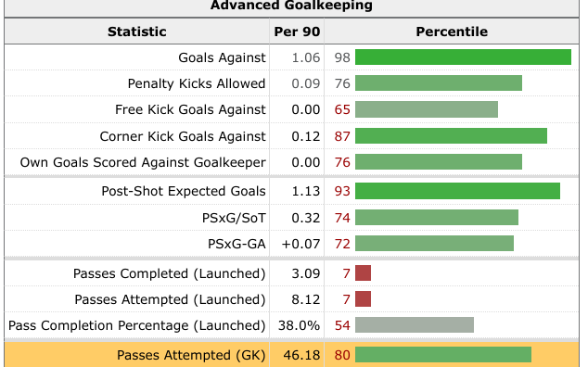Click the Statistic column header
This screenshot has height=367, width=588.
click(x=137, y=32)
